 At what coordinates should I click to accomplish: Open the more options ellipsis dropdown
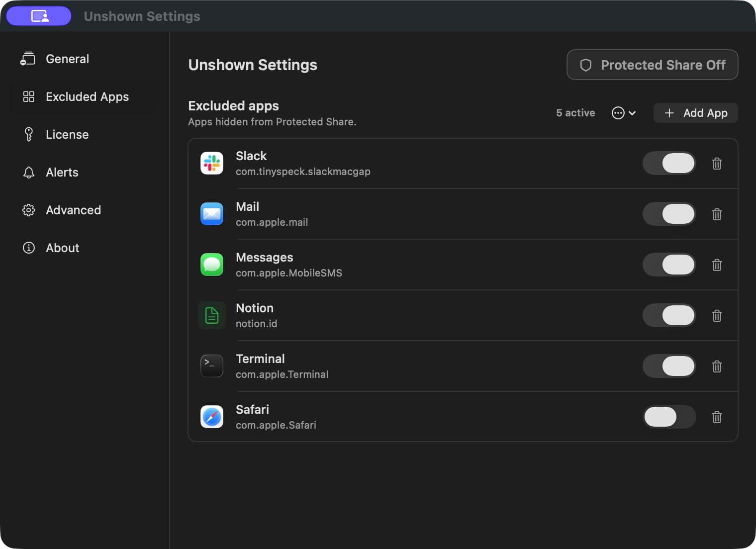(x=624, y=113)
